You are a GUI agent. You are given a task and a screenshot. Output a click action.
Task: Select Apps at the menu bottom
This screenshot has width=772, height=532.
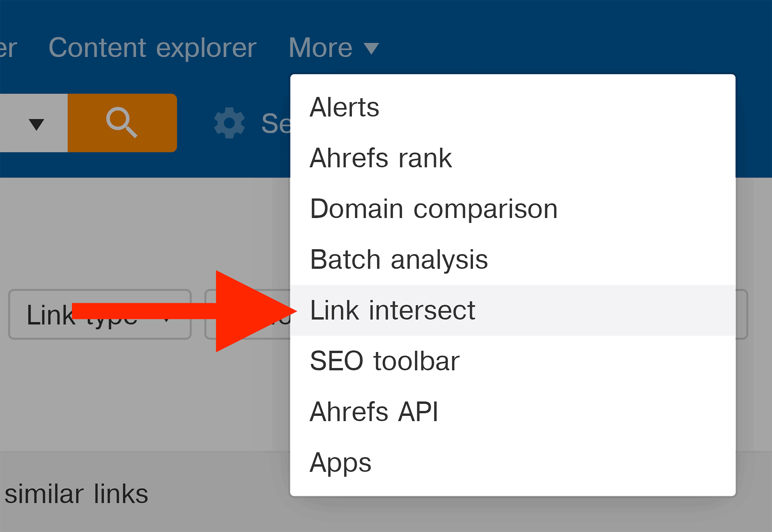[513, 462]
